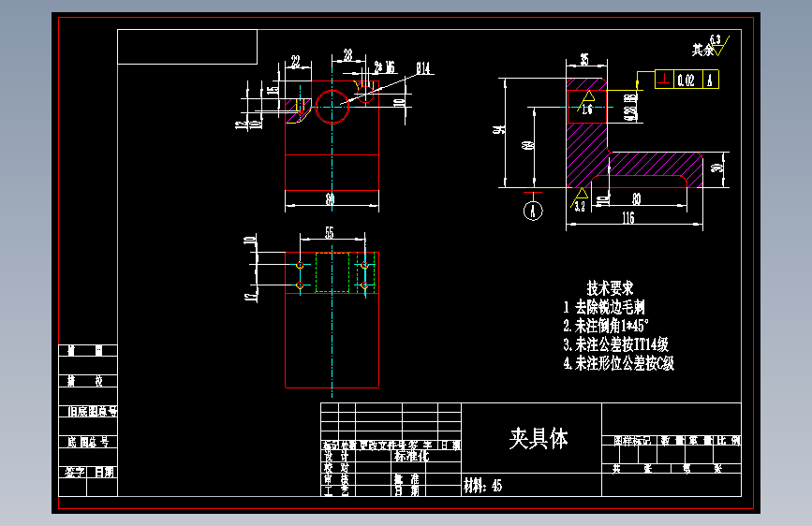Select the '1.6' roughness value
The width and height of the screenshot is (812, 526).
[x=586, y=110]
